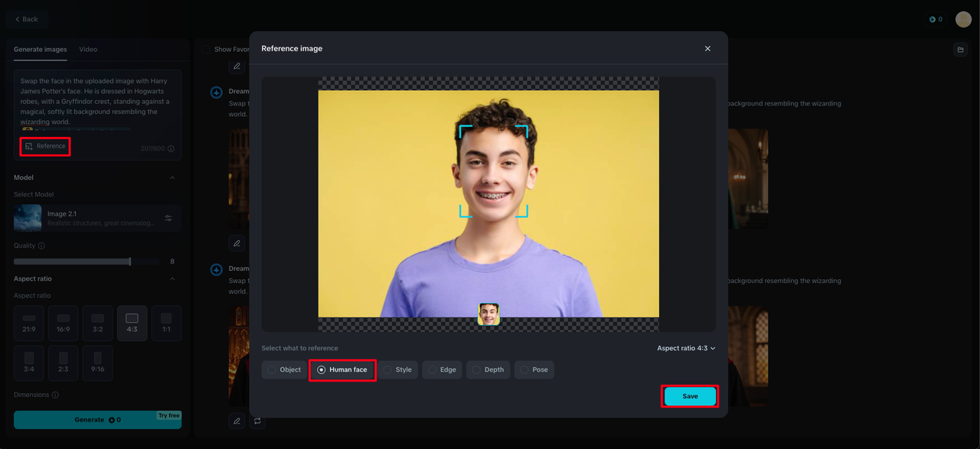Choose the Pose reference option
This screenshot has width=980, height=449.
(x=534, y=369)
